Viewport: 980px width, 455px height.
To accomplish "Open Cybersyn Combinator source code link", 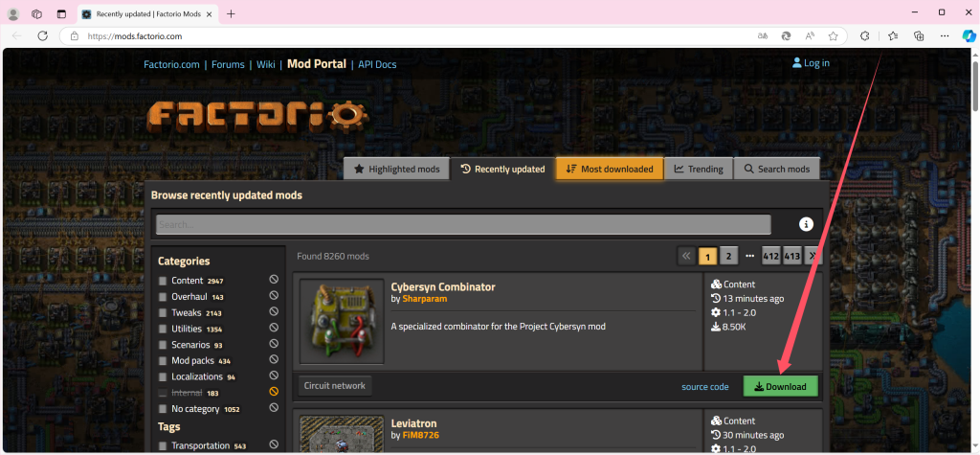I will point(705,387).
